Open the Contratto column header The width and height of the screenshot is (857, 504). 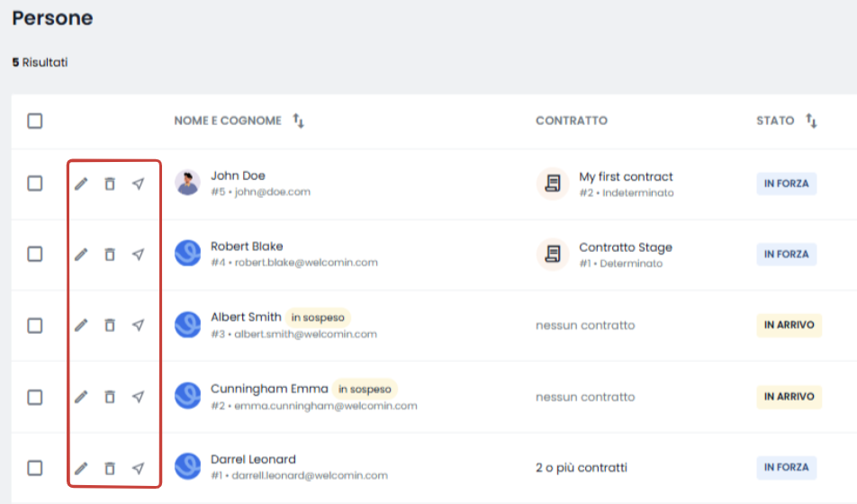point(571,121)
